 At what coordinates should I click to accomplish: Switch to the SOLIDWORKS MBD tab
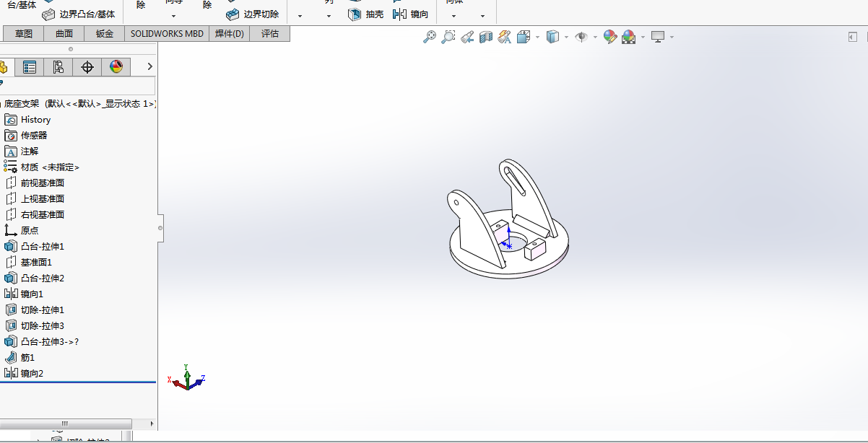coord(167,33)
